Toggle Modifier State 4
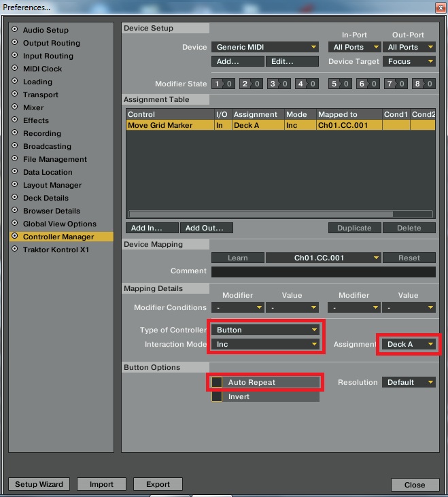Viewport: 448px width, 497px height. coord(307,84)
